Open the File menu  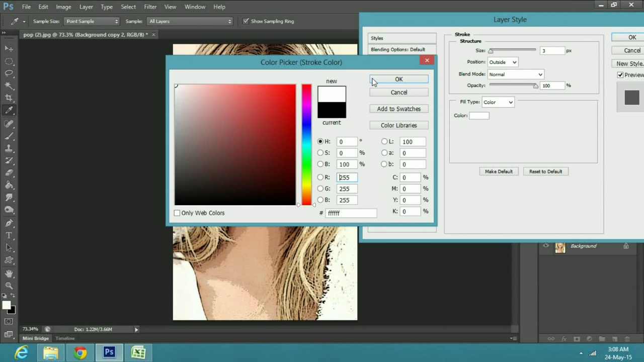(26, 7)
